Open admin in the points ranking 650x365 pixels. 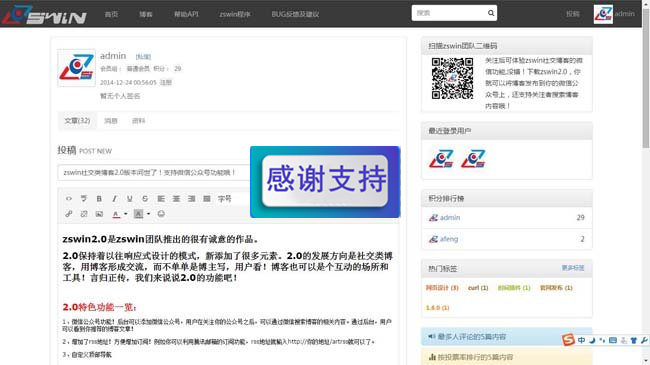(450, 217)
